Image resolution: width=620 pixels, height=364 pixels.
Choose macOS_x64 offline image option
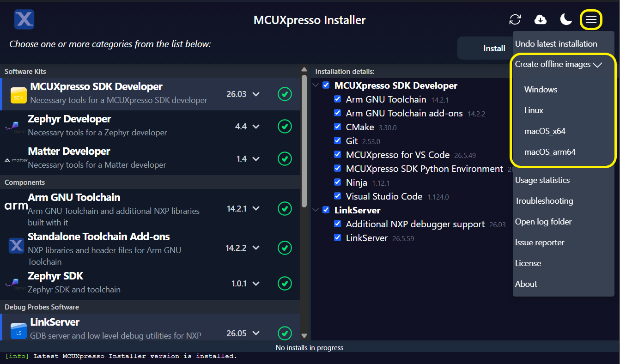(545, 131)
